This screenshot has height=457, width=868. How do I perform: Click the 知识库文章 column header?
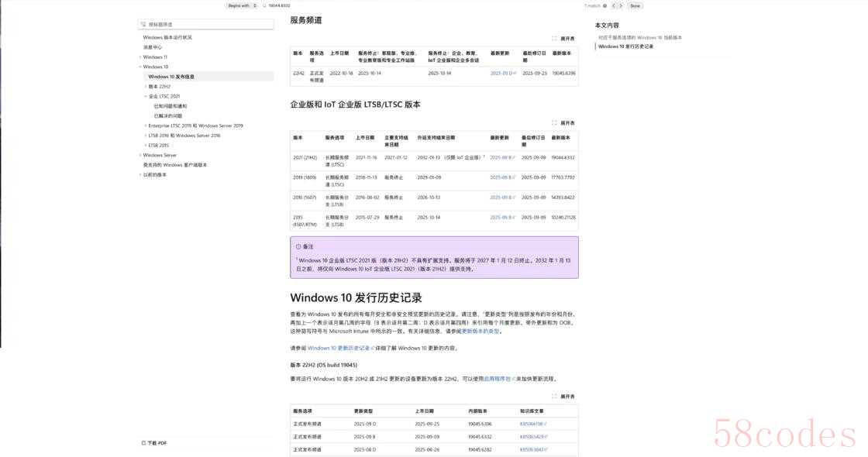[532, 411]
